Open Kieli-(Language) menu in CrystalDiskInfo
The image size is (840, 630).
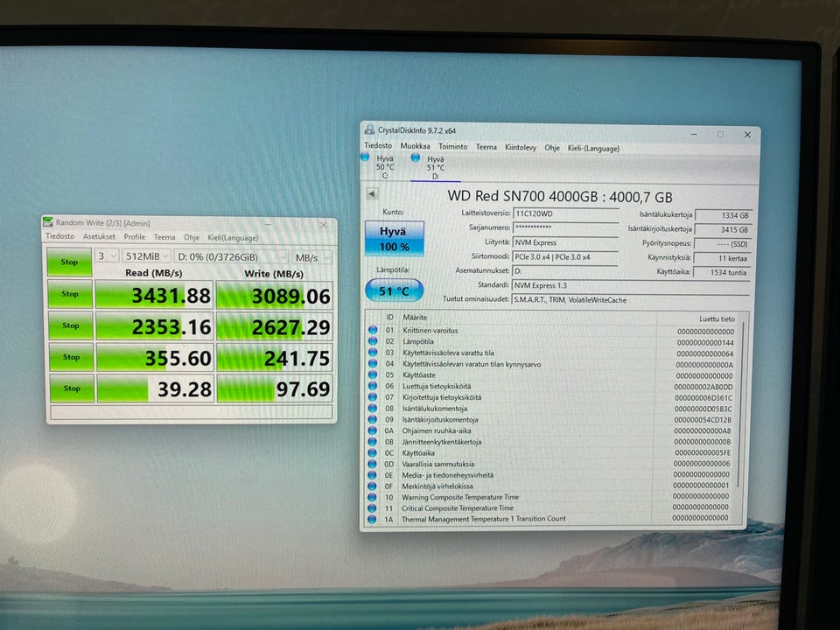point(593,149)
